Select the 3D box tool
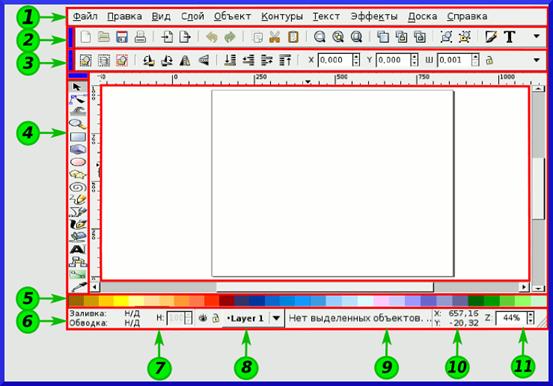Viewport: 553px width, 386px height. point(78,149)
